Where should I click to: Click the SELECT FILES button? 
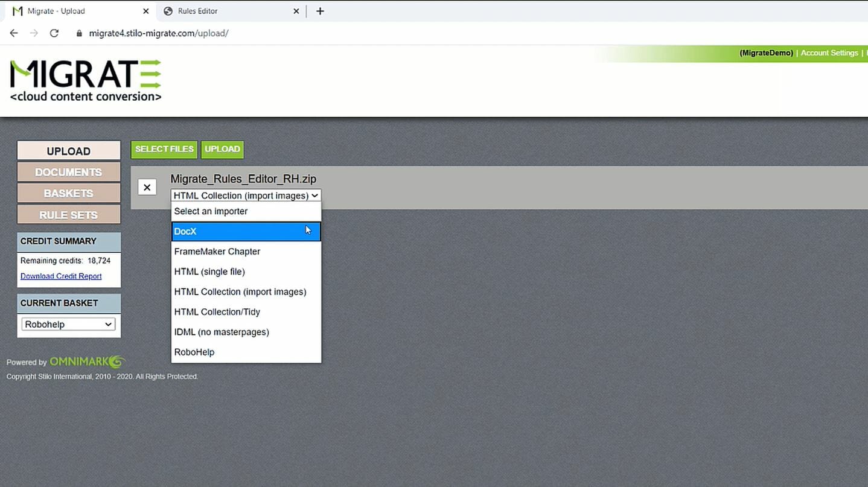click(164, 149)
